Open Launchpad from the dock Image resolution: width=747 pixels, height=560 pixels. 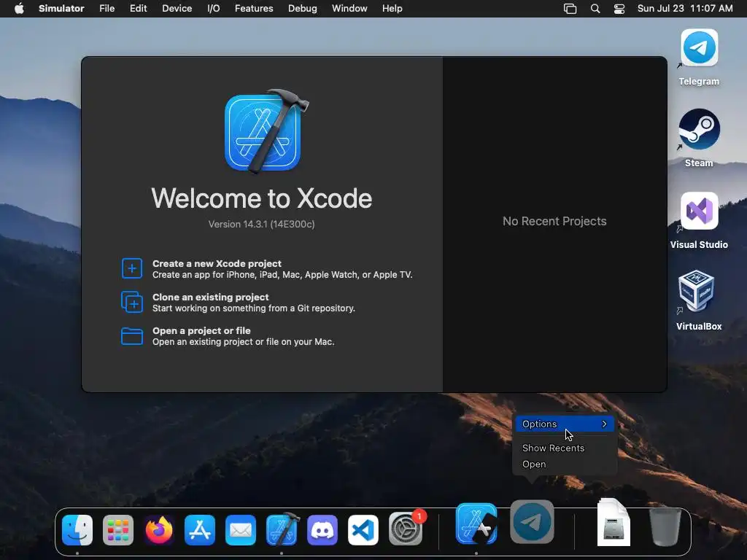118,530
